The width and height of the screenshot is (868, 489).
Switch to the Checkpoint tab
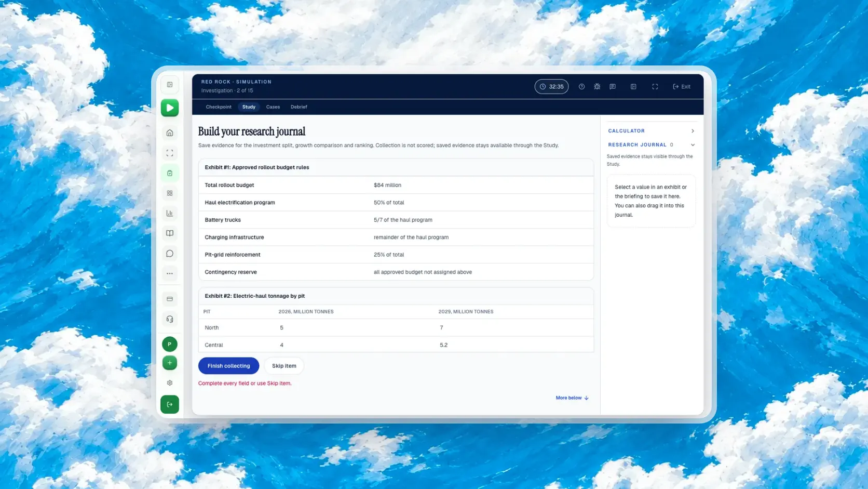pos(219,107)
